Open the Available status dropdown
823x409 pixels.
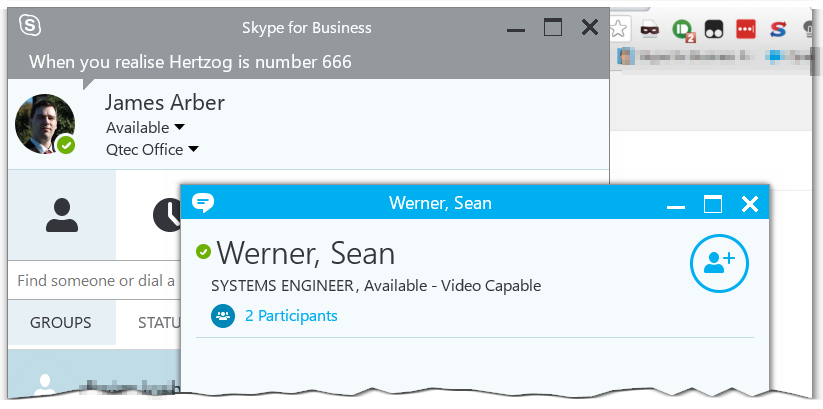145,128
